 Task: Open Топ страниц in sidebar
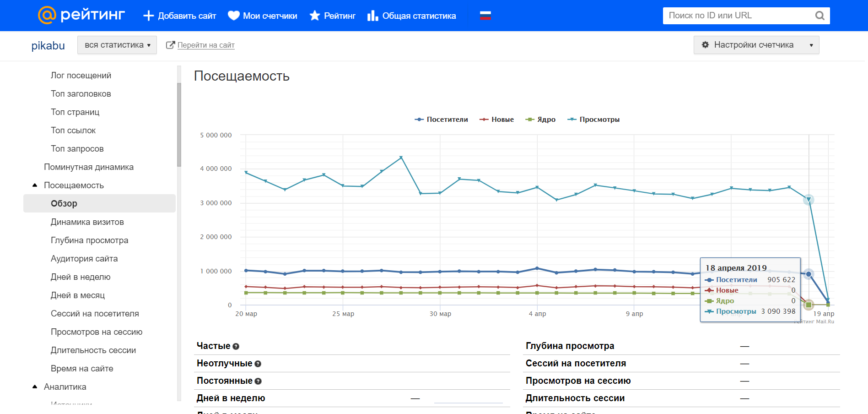pyautogui.click(x=75, y=112)
